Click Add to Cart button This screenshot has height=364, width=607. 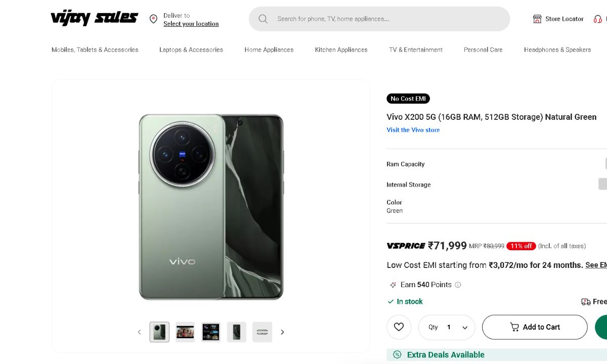[535, 327]
